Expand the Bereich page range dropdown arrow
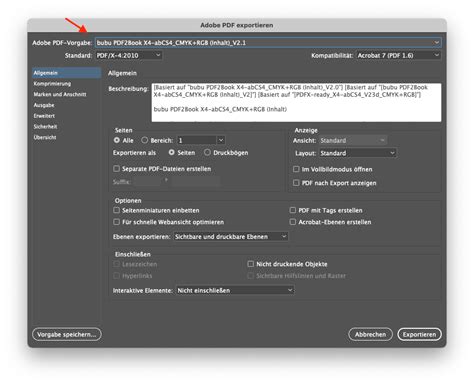The image size is (474, 384). pyautogui.click(x=221, y=140)
